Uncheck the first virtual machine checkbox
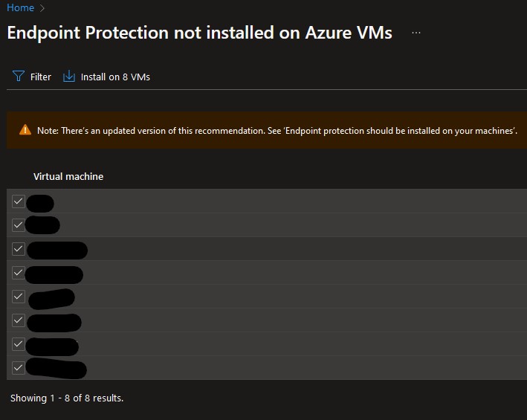This screenshot has height=420, width=527. point(19,201)
